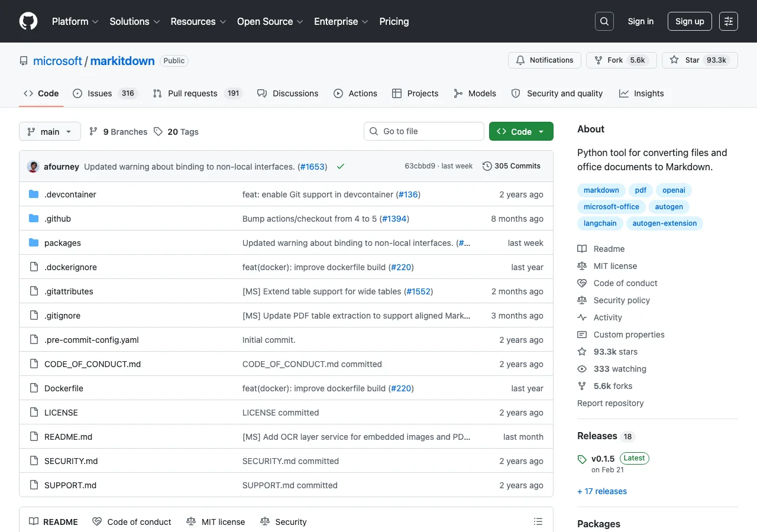The height and width of the screenshot is (532, 757).
Task: Expand the Resources menu
Action: coord(198,21)
